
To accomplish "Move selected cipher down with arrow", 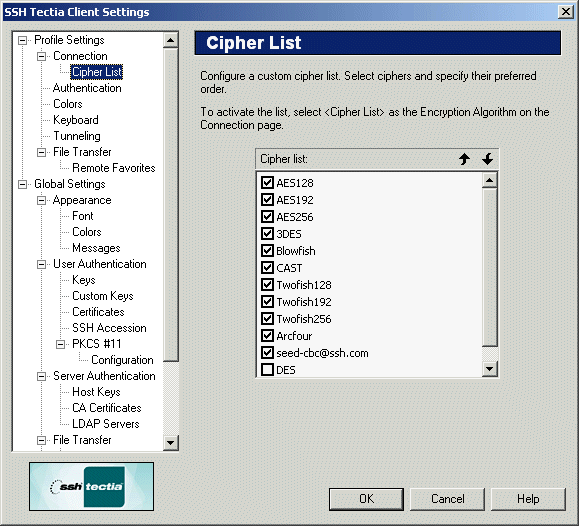I will pos(487,159).
